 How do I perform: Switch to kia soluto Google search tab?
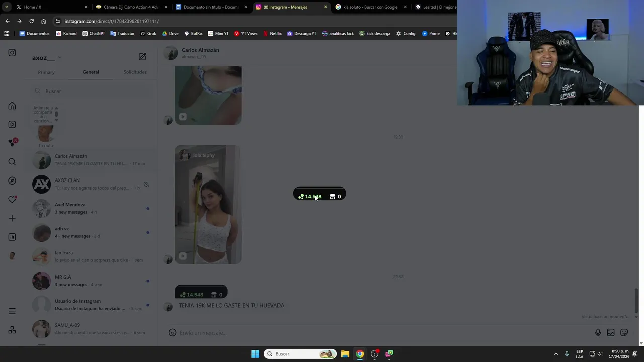click(x=370, y=7)
